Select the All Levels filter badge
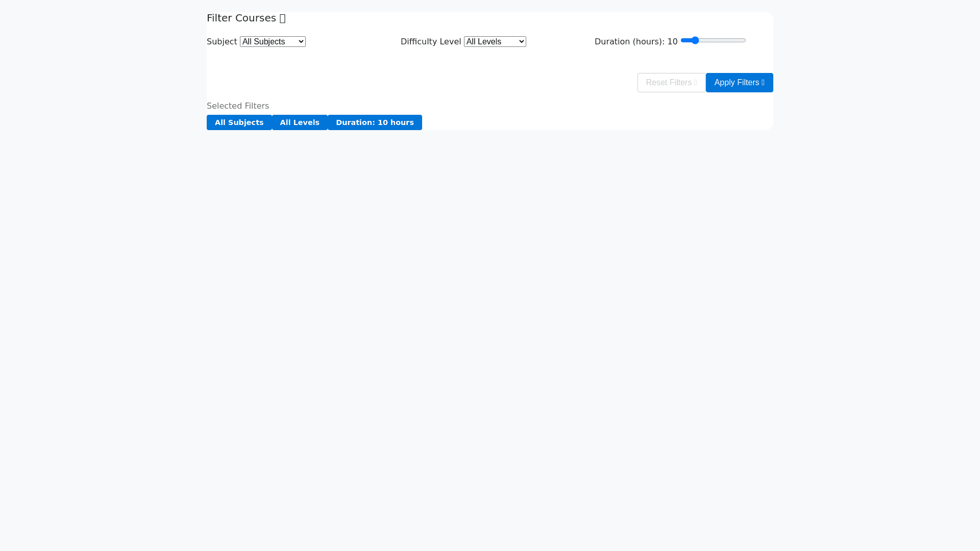 coord(300,122)
